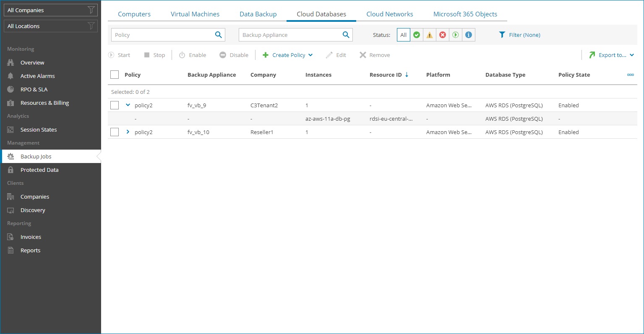The height and width of the screenshot is (334, 644).
Task: Open the Protected Data section
Action: point(39,170)
